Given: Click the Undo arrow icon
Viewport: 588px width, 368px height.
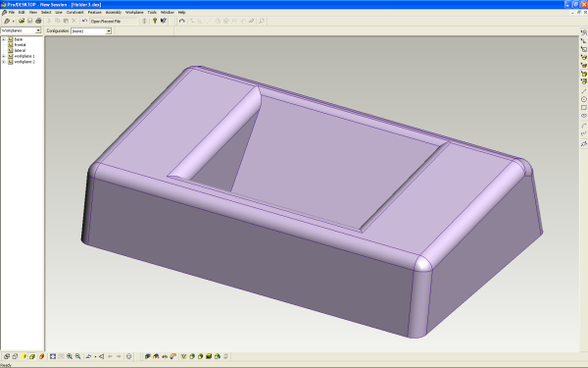Looking at the screenshot, I should (84, 21).
